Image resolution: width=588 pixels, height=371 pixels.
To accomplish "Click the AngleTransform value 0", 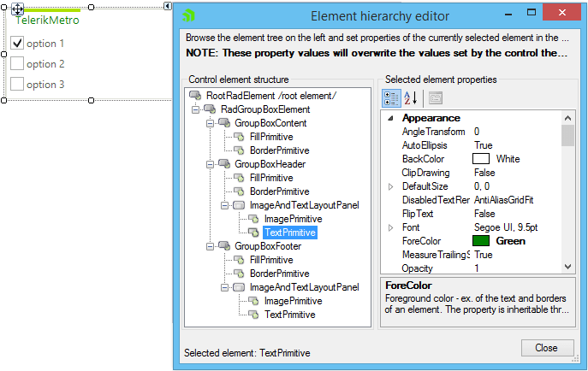I will click(x=477, y=132).
